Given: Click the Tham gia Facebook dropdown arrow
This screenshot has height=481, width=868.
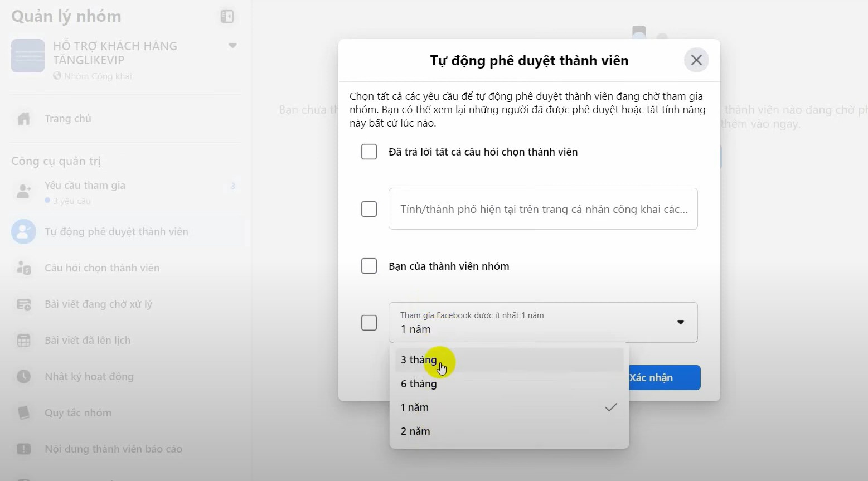Looking at the screenshot, I should pyautogui.click(x=680, y=322).
